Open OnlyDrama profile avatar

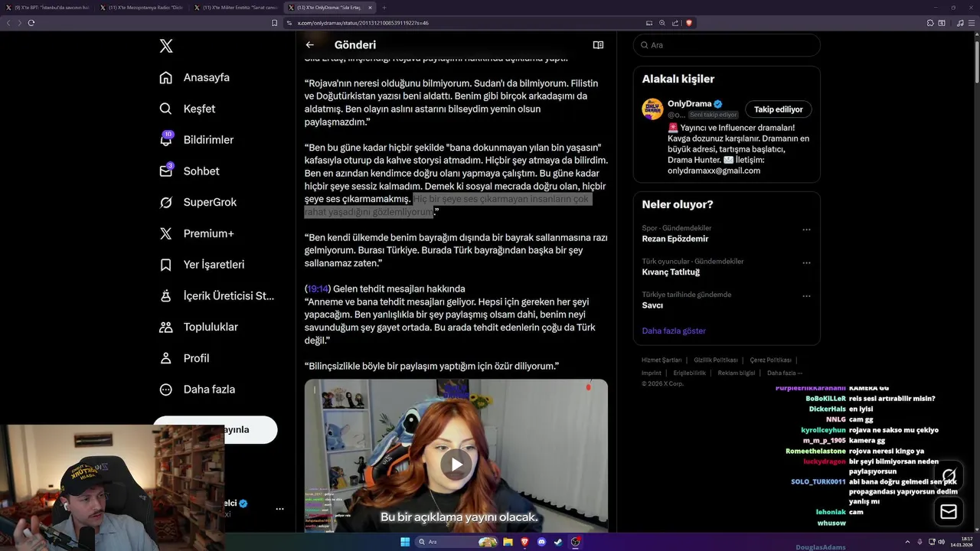pos(652,109)
